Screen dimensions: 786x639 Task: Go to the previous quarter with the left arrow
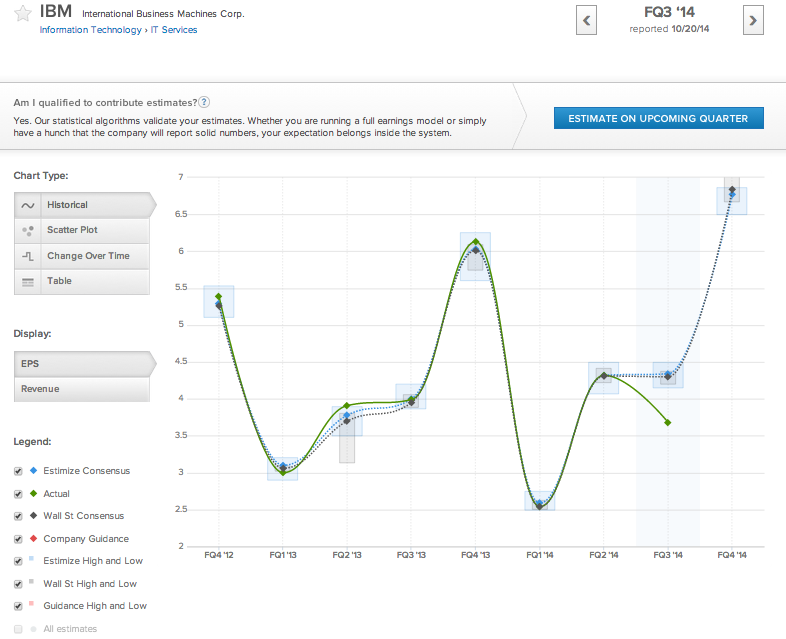coord(588,20)
